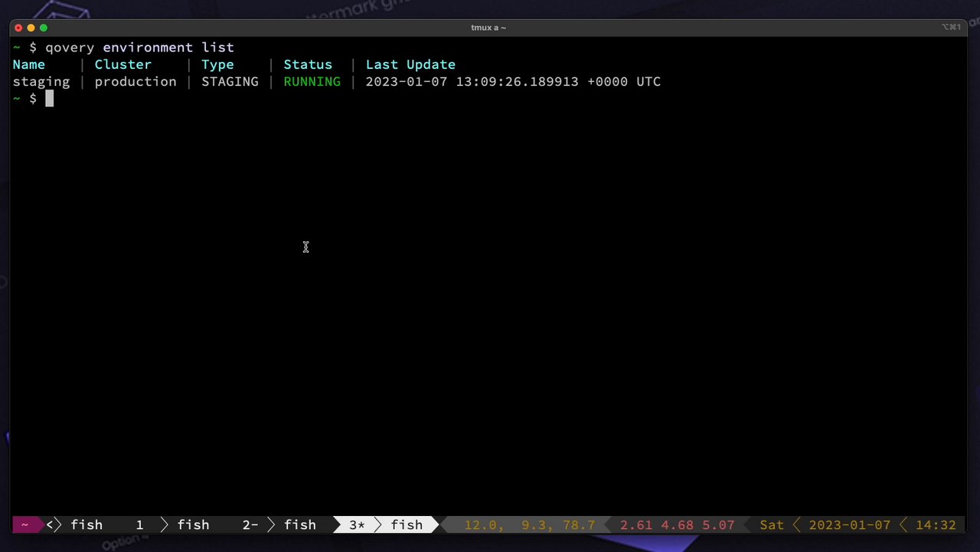The width and height of the screenshot is (980, 552).
Task: Click the 'Name' column header
Action: point(29,64)
